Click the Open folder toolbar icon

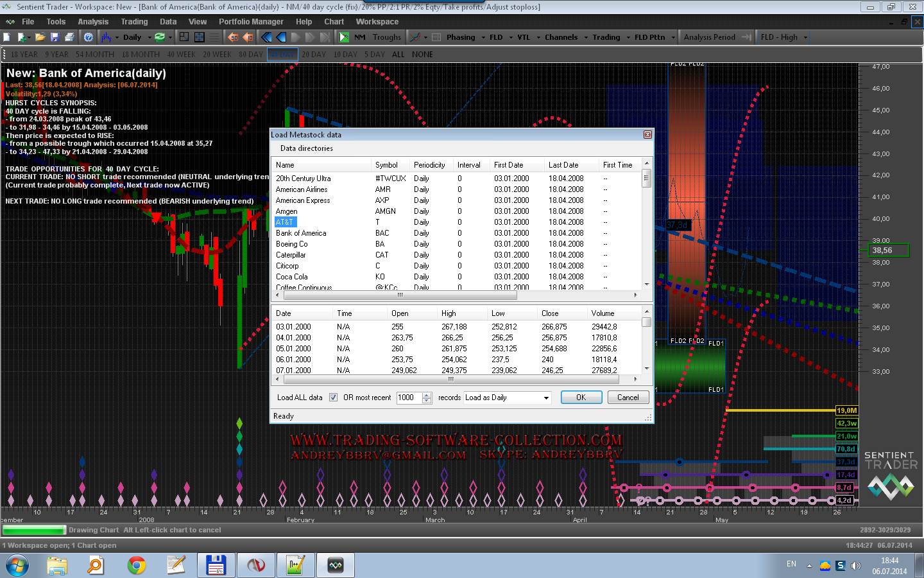(x=40, y=37)
